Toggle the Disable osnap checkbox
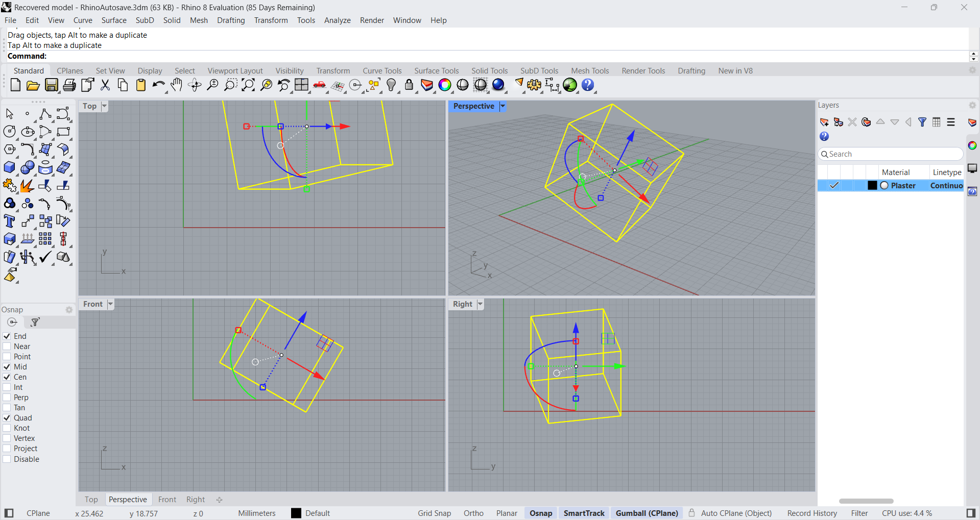Image resolution: width=980 pixels, height=520 pixels. 7,459
